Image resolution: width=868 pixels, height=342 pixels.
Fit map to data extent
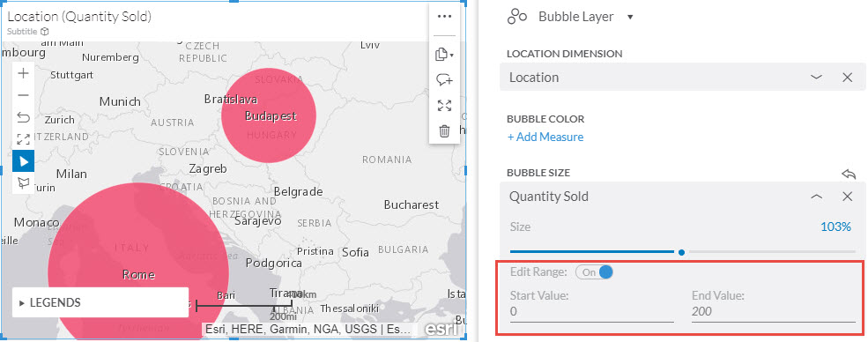click(x=23, y=139)
